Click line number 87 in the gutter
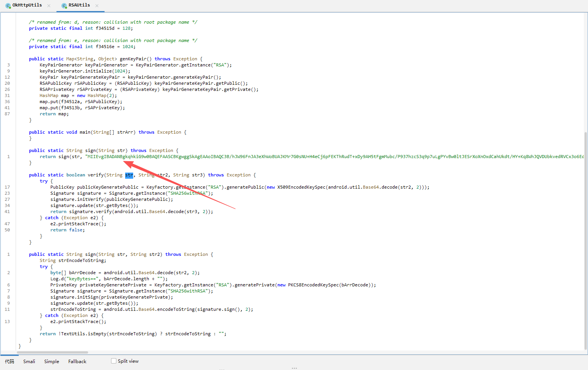Screen dimensions: 588x370 pyautogui.click(x=7, y=114)
